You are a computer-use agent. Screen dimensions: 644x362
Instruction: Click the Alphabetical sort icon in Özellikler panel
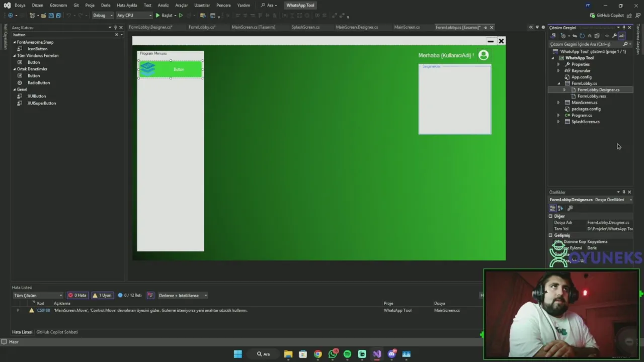tap(560, 208)
